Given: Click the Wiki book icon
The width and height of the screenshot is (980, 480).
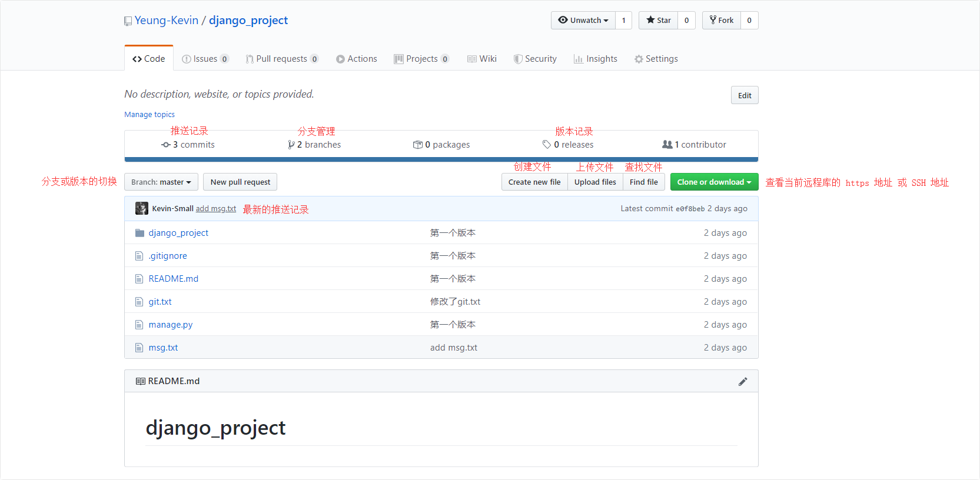Looking at the screenshot, I should coord(472,59).
